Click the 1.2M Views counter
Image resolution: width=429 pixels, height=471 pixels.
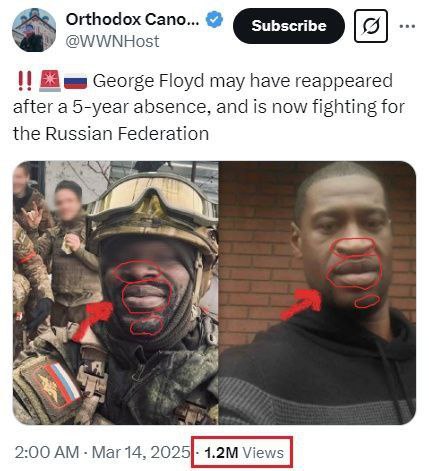tap(244, 452)
